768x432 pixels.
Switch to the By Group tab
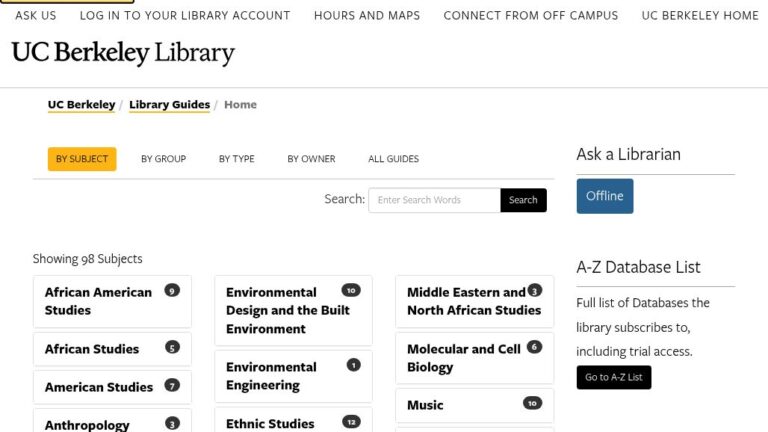[164, 159]
